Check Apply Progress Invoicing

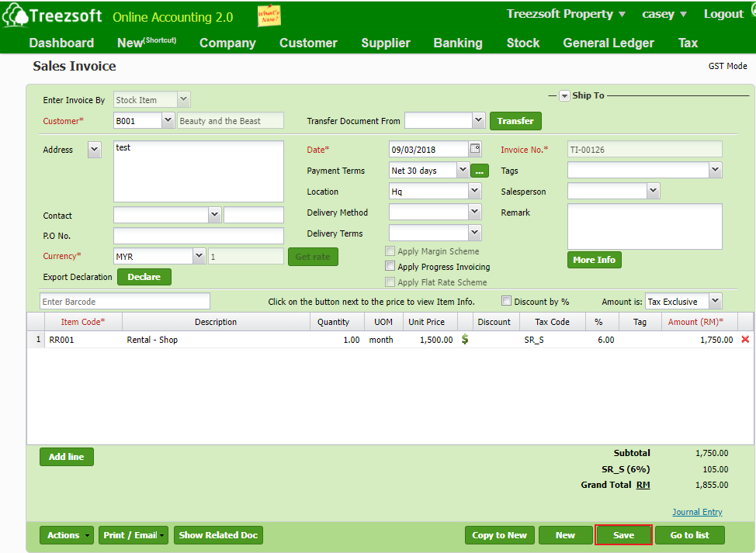(x=390, y=267)
